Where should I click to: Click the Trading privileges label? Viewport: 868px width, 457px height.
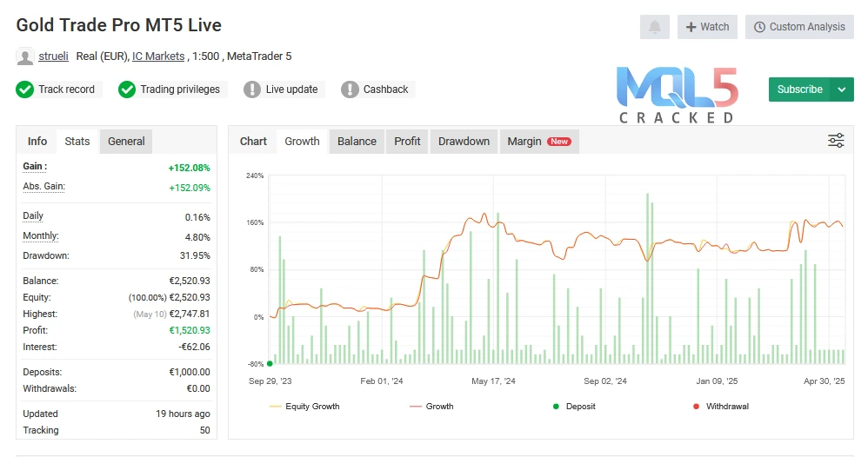(x=180, y=89)
